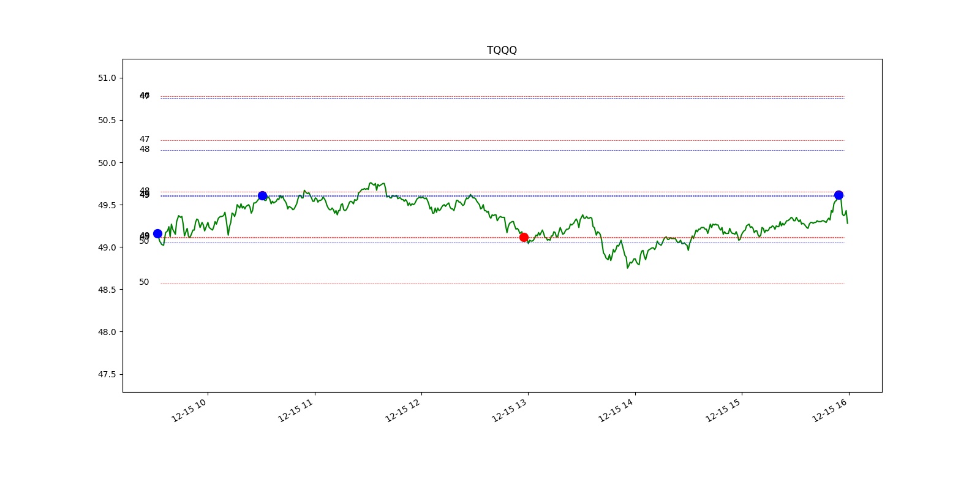Screen dimensions: 980x490
Task: Click the 49.0 y-axis tick label
Action: tap(107, 247)
